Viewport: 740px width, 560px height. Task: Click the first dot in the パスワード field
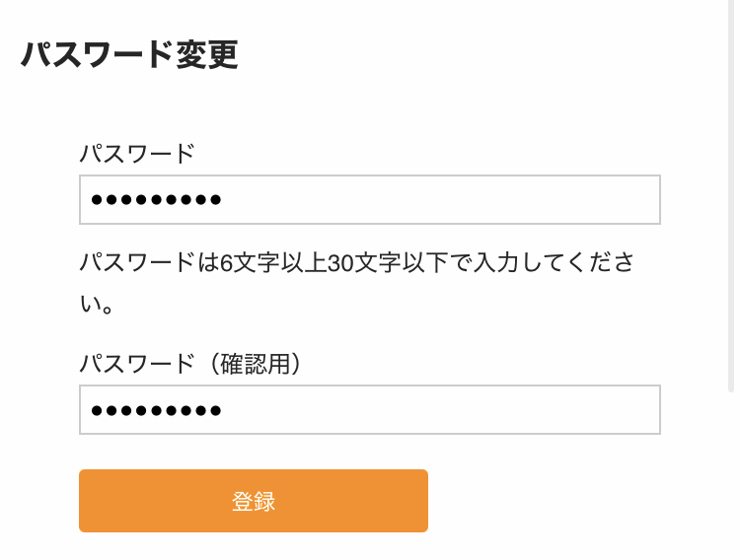click(96, 201)
